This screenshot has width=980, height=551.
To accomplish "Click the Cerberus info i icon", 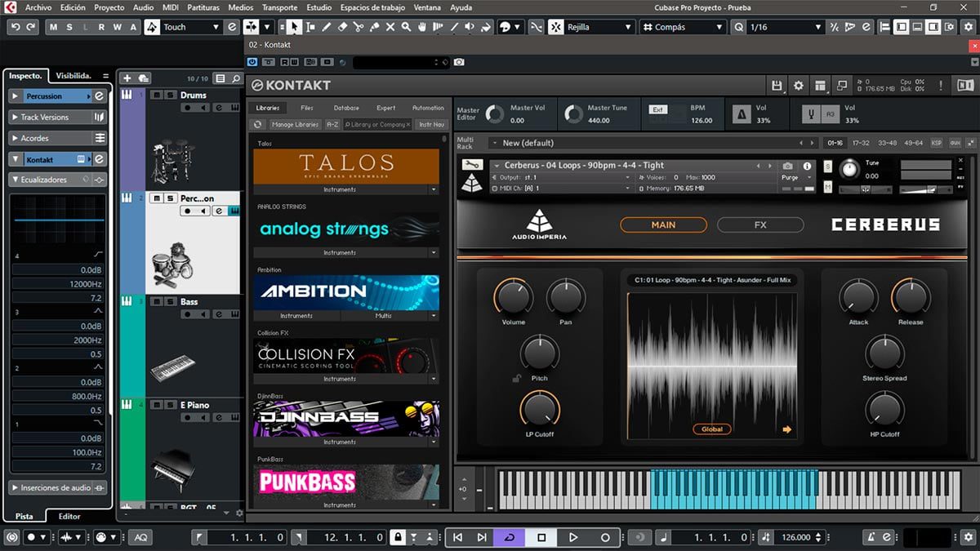I will coord(808,166).
